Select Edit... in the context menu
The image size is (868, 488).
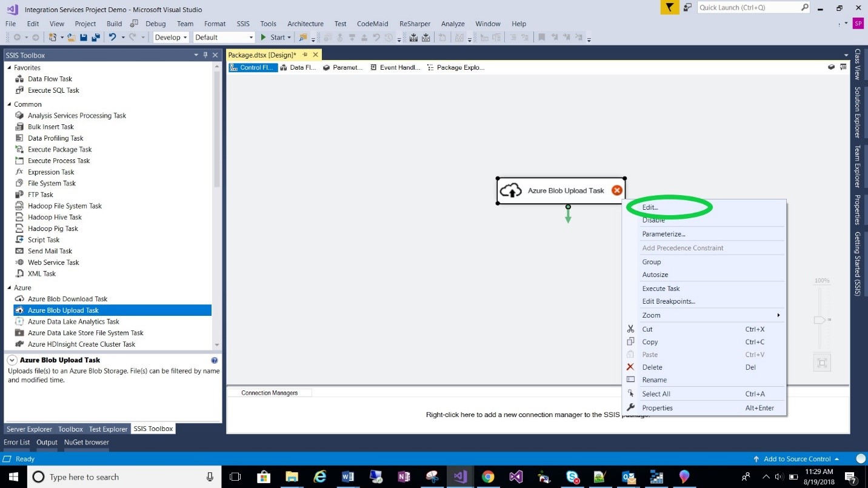pyautogui.click(x=650, y=207)
